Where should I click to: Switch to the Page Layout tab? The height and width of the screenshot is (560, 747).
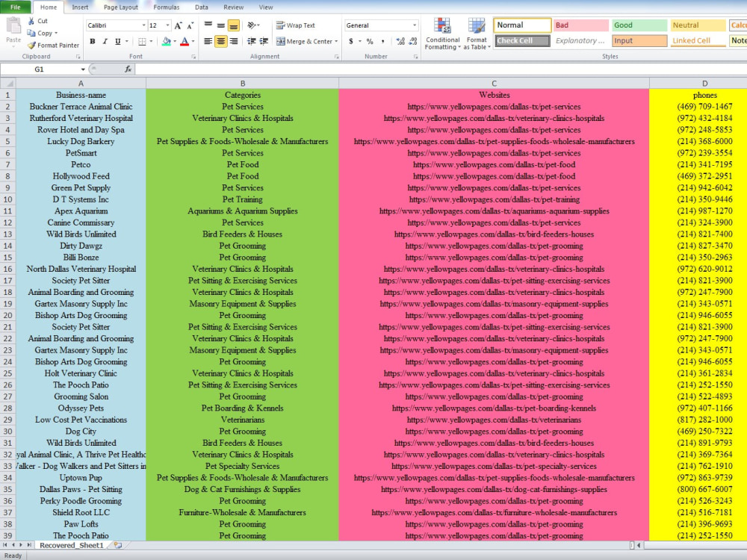click(120, 7)
